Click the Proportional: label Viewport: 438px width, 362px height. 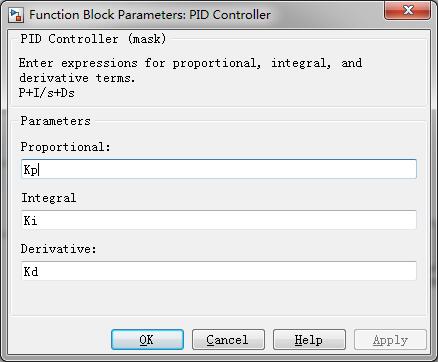point(66,147)
